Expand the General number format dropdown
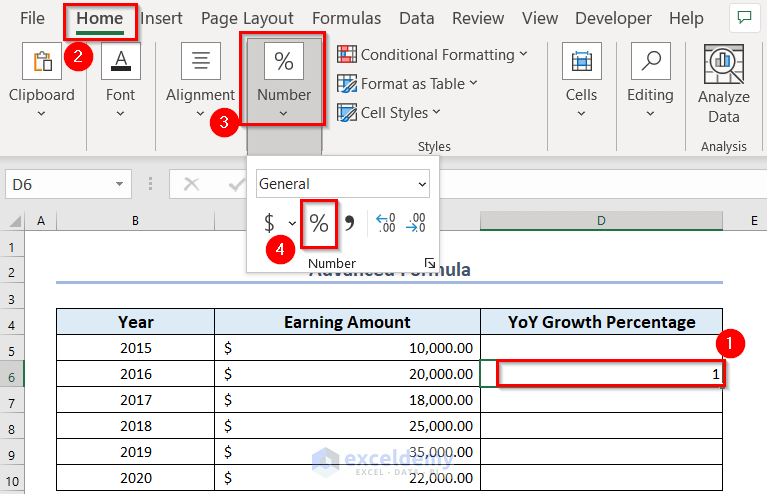767x494 pixels. pos(422,184)
